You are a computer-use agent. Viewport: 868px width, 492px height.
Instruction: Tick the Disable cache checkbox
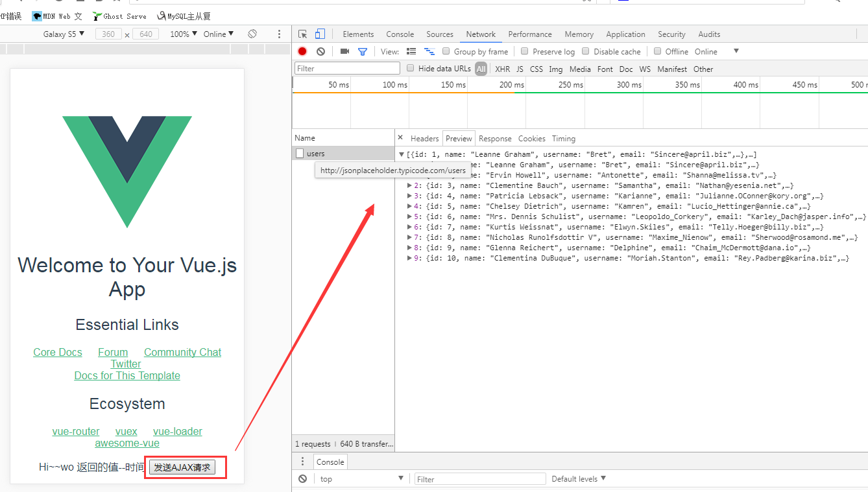tap(586, 51)
